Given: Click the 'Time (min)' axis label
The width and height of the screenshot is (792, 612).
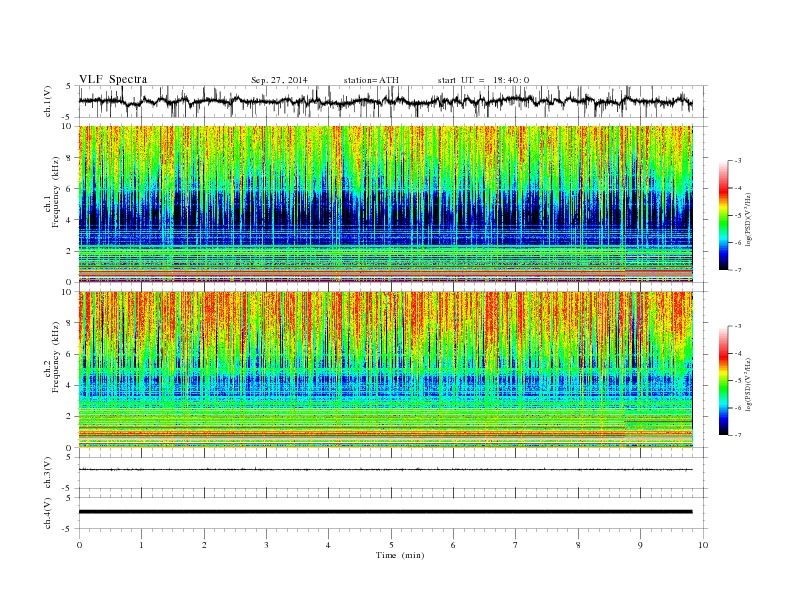Looking at the screenshot, I should coord(400,555).
